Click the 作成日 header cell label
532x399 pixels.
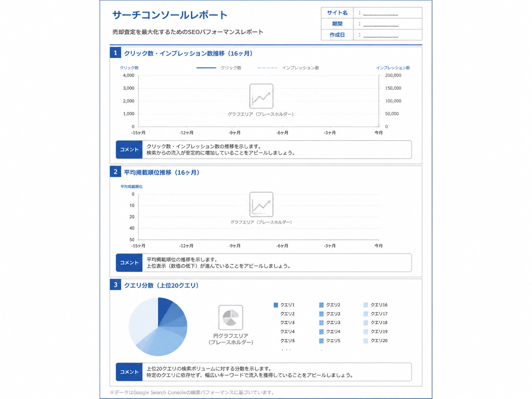pos(337,35)
